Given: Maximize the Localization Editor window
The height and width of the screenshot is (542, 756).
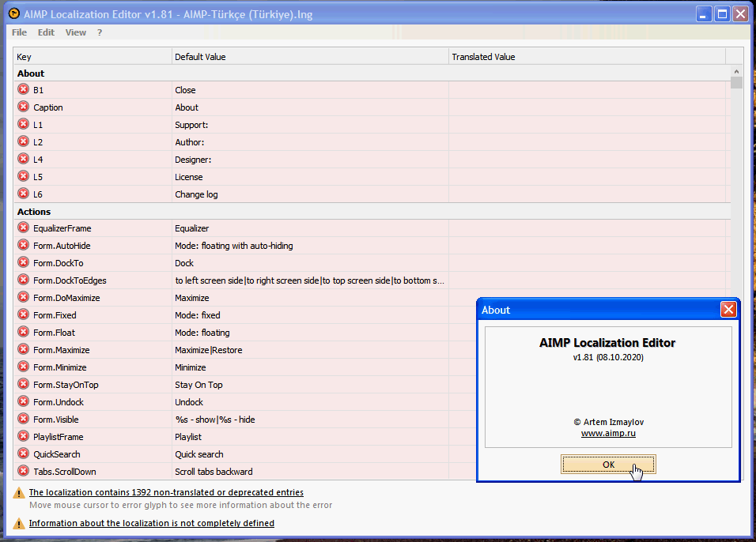Looking at the screenshot, I should [x=722, y=14].
